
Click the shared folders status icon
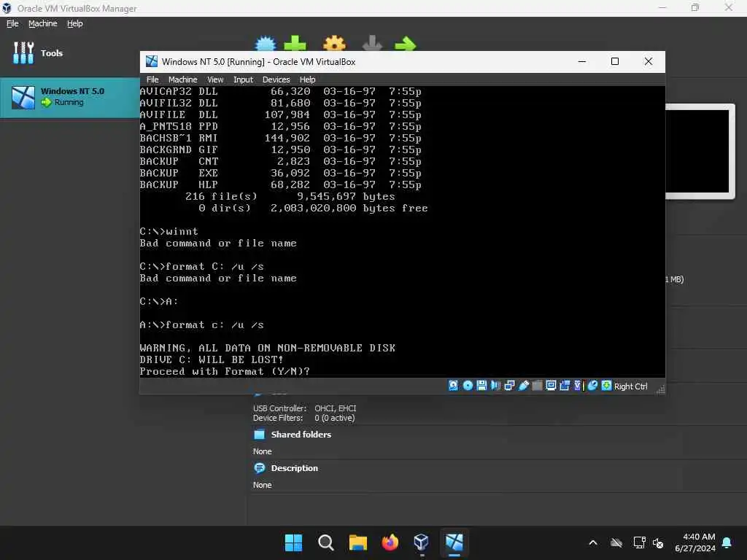537,386
